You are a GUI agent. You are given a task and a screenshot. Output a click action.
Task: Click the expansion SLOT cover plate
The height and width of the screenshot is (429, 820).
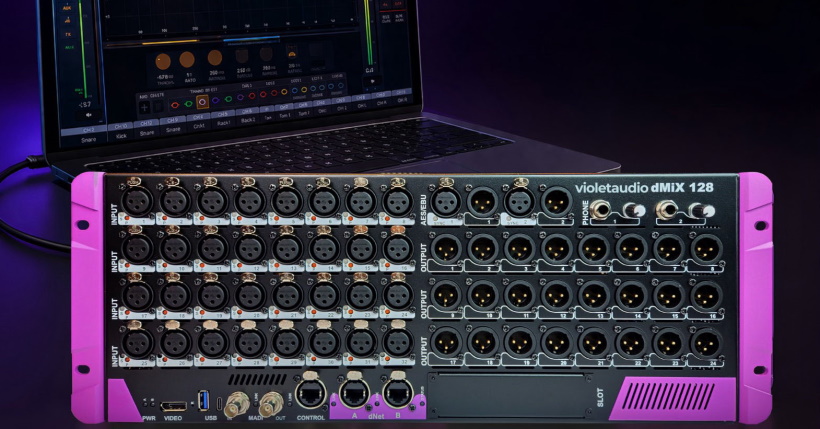point(510,396)
